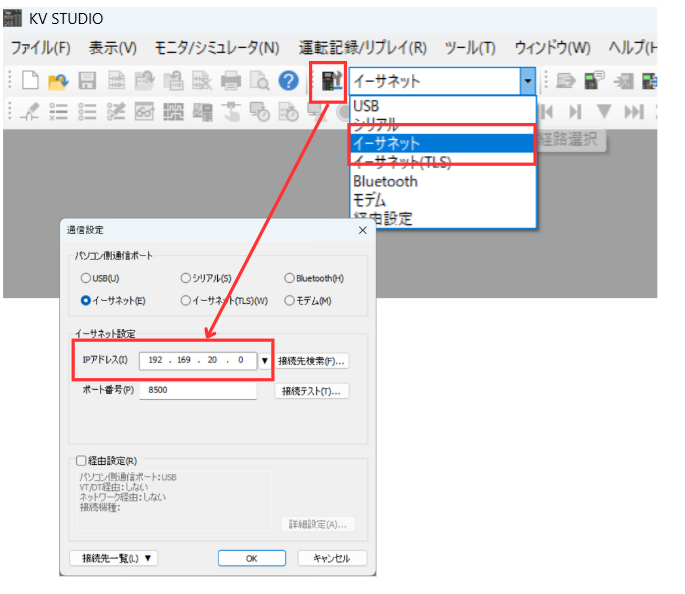This screenshot has width=685, height=594.
Task: Open help via the blue question mark
Action: (288, 81)
